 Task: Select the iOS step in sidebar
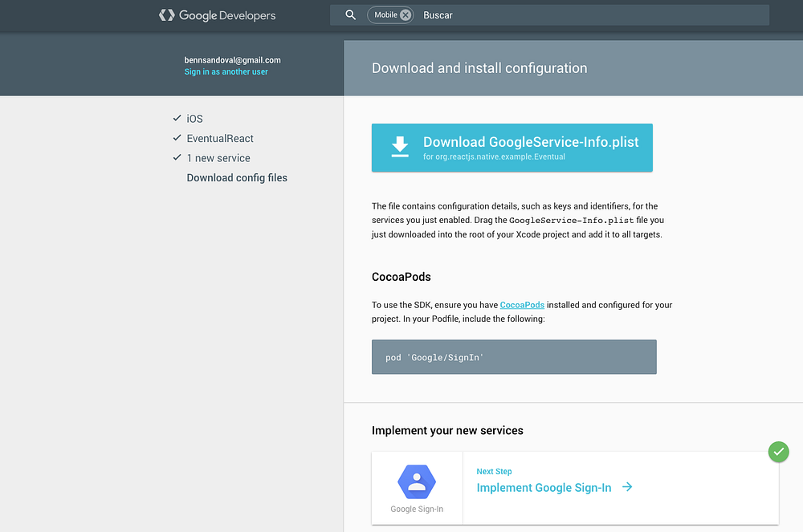194,119
